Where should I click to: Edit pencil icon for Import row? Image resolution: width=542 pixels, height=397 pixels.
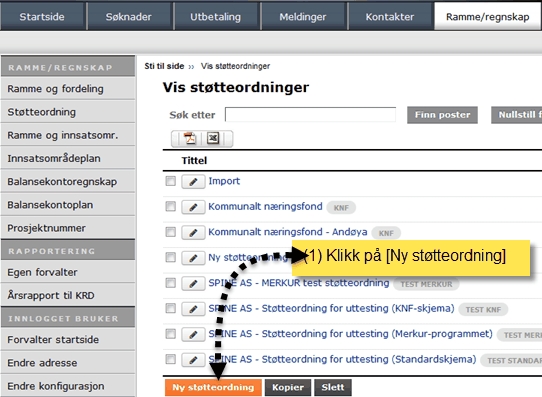193,181
